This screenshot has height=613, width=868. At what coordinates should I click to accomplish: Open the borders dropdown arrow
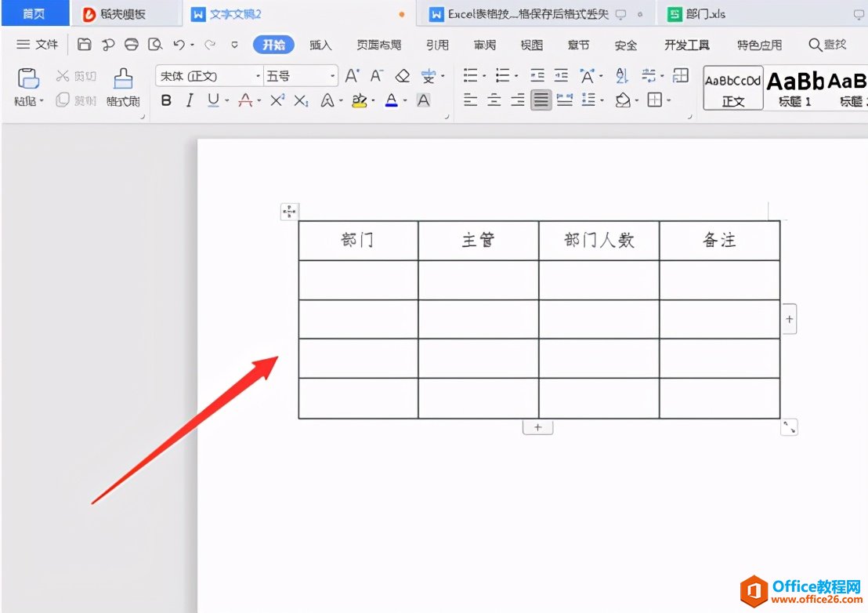669,101
